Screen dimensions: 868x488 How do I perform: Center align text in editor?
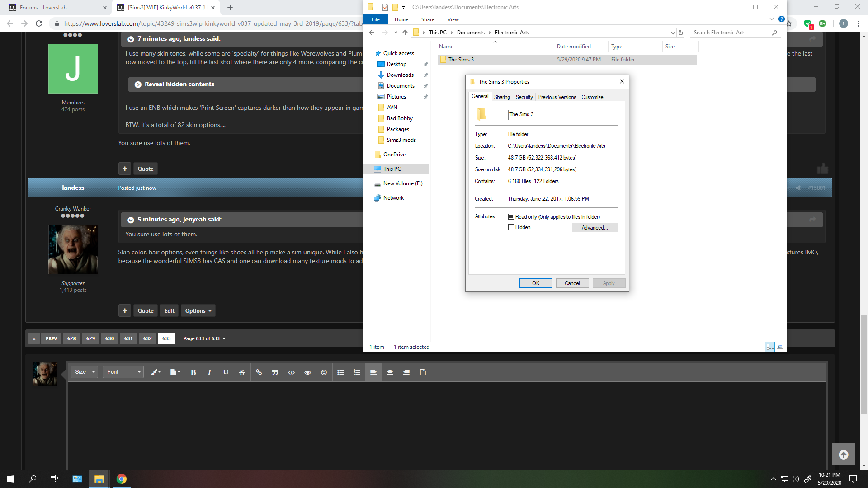coord(390,372)
